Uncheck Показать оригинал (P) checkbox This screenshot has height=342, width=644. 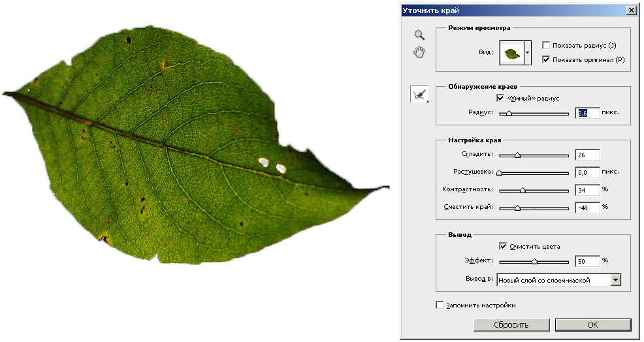546,59
